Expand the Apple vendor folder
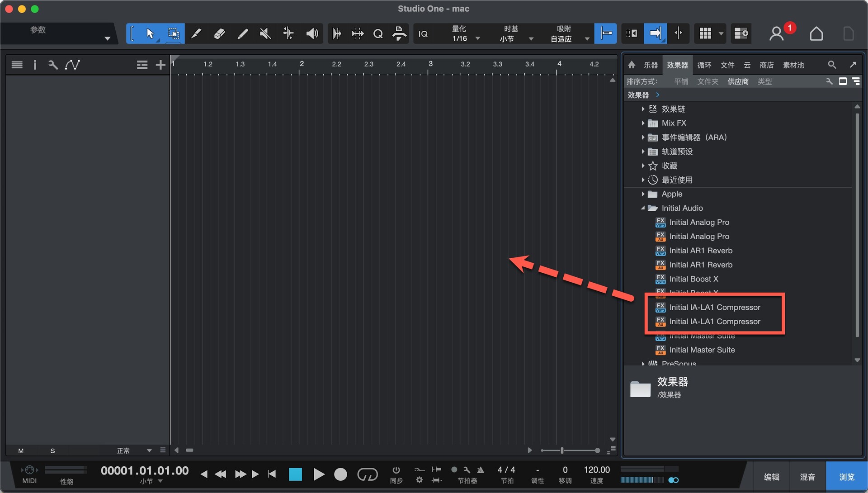Viewport: 868px width, 493px height. click(x=643, y=194)
